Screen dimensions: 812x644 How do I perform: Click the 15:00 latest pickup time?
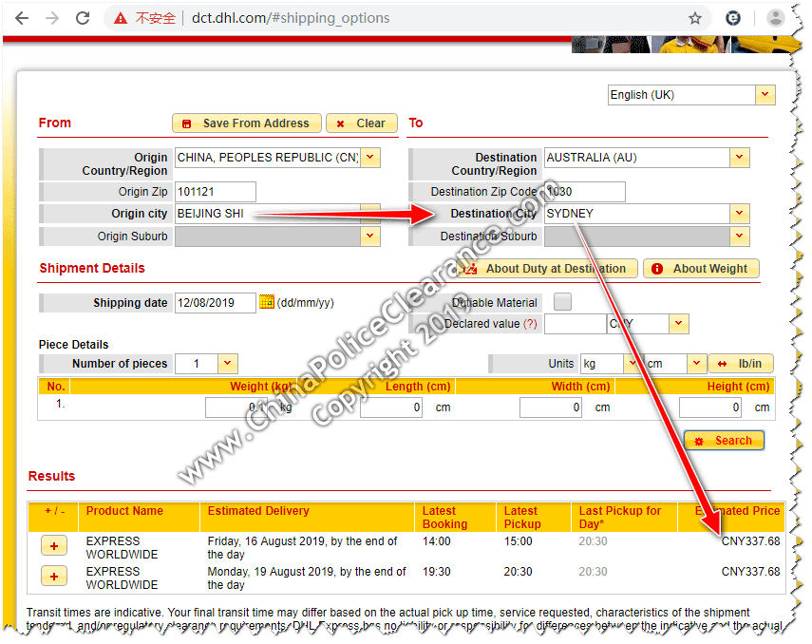point(518,541)
